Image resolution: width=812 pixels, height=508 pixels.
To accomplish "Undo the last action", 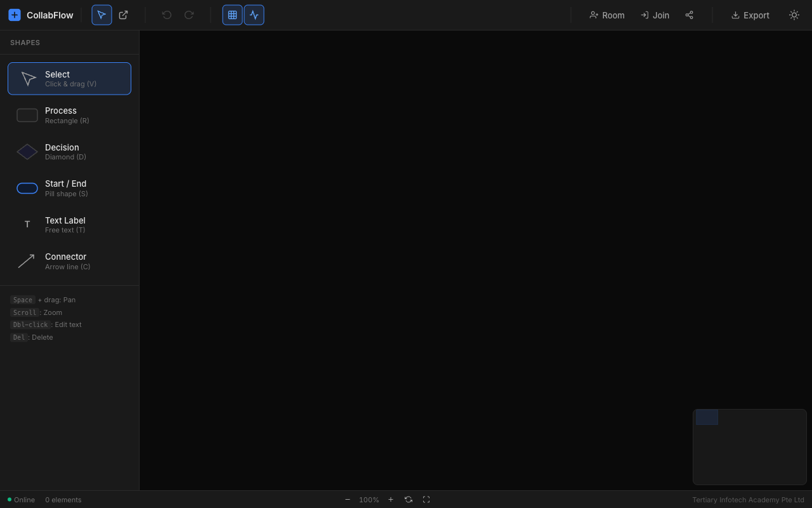I will (167, 15).
